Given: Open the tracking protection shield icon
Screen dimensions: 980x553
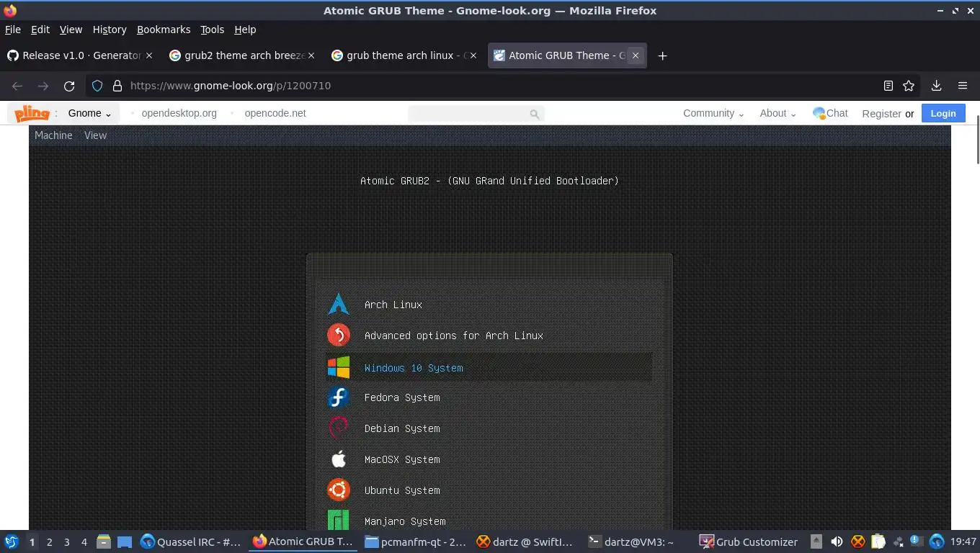Looking at the screenshot, I should pyautogui.click(x=97, y=86).
